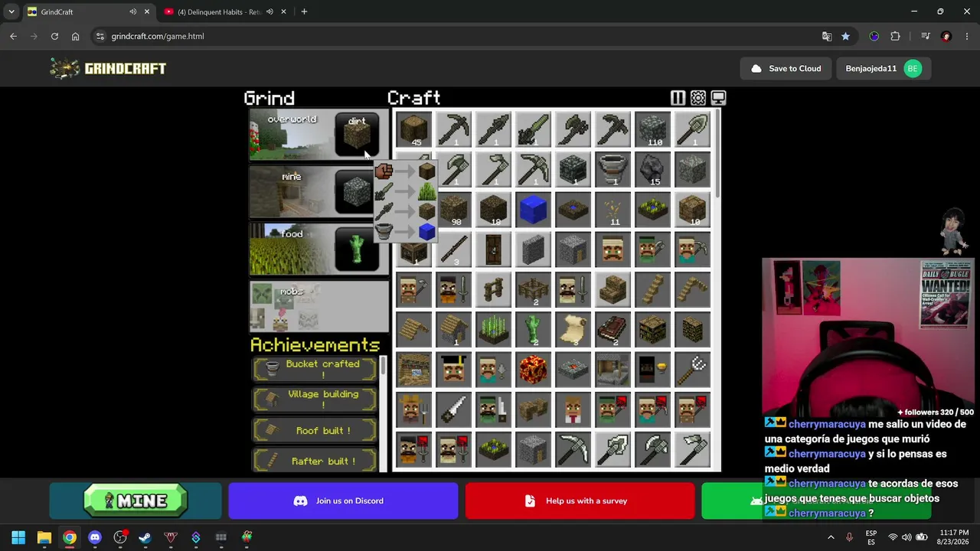The image size is (980, 551).
Task: Craft the trident pitchfork item
Action: tap(693, 369)
